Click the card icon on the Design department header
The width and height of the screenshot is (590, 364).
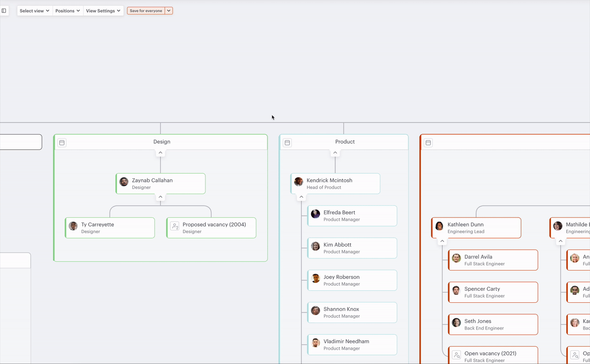tap(62, 142)
